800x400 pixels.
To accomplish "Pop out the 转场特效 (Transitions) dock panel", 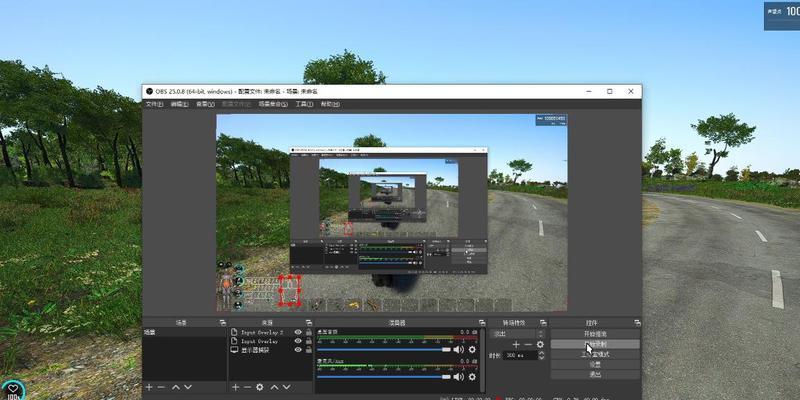I will [543, 323].
